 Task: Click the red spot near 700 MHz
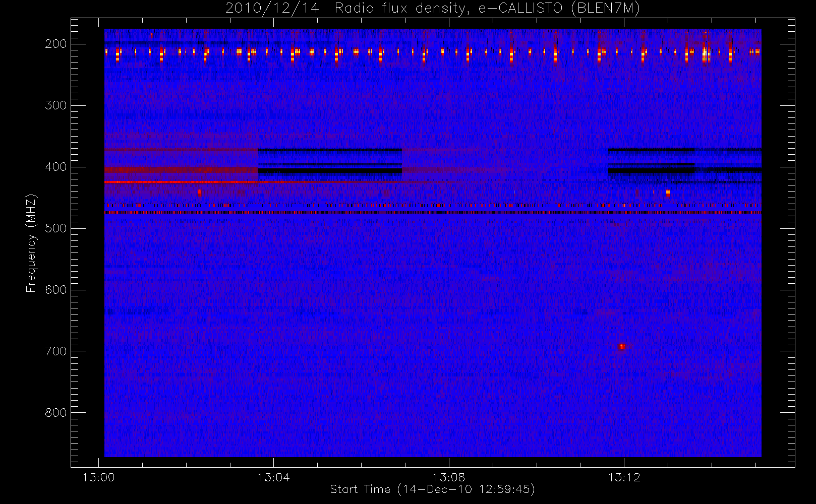tap(622, 346)
